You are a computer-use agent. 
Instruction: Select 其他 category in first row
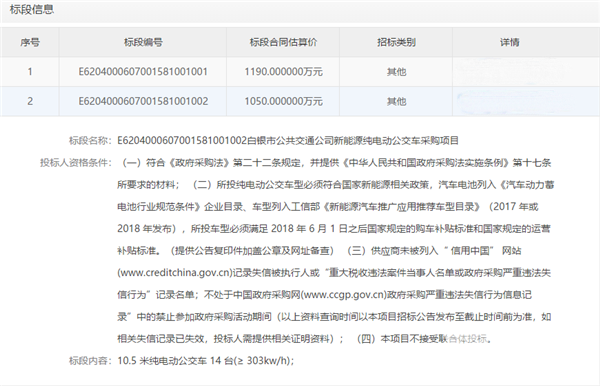click(x=396, y=72)
